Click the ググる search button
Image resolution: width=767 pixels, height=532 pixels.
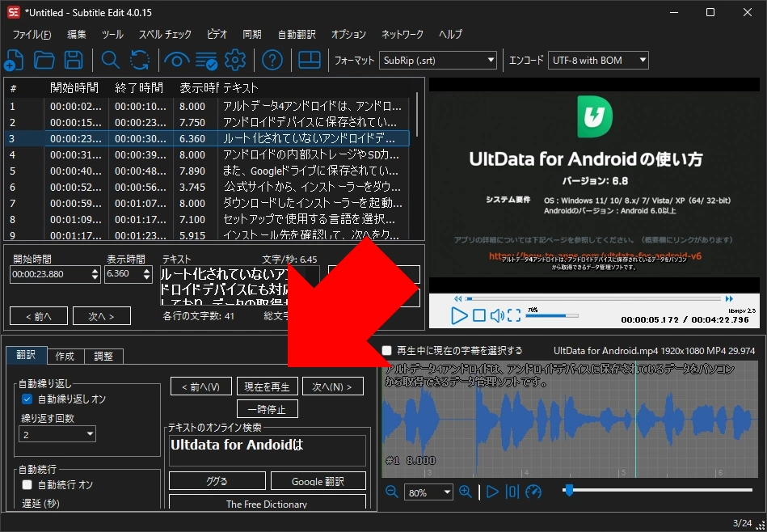click(x=217, y=481)
